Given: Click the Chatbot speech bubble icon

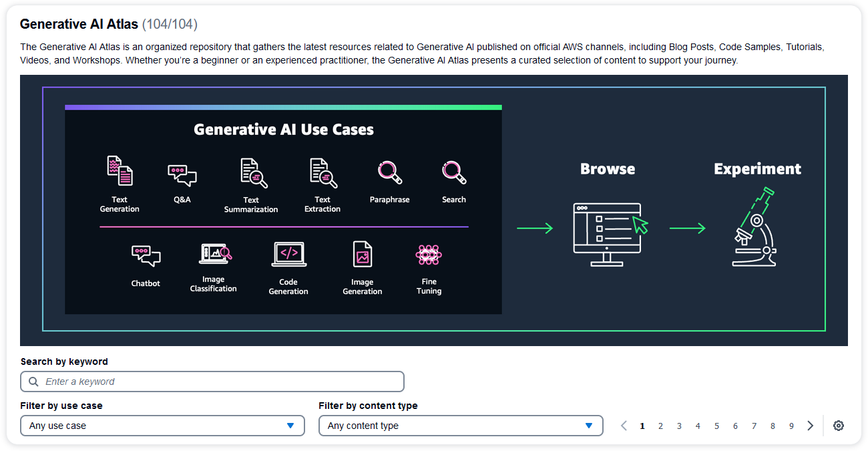Looking at the screenshot, I should click(146, 256).
